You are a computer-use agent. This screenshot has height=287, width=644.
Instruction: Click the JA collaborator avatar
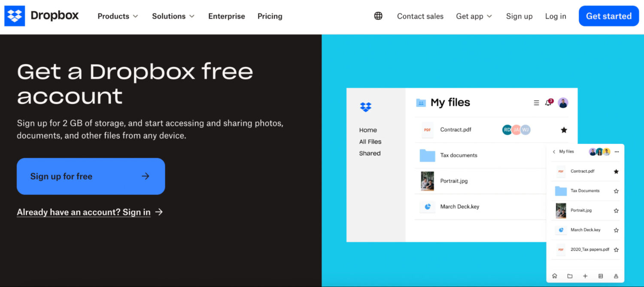pos(516,130)
